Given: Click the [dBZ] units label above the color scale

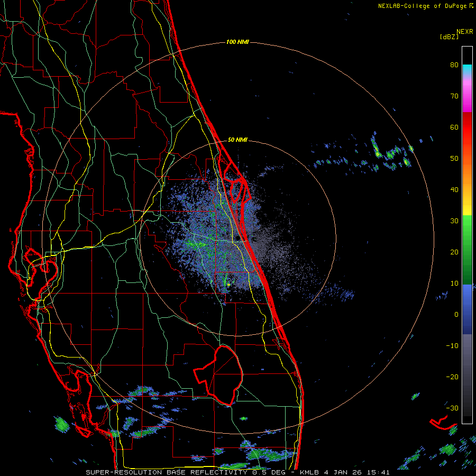Looking at the screenshot, I should [449, 36].
